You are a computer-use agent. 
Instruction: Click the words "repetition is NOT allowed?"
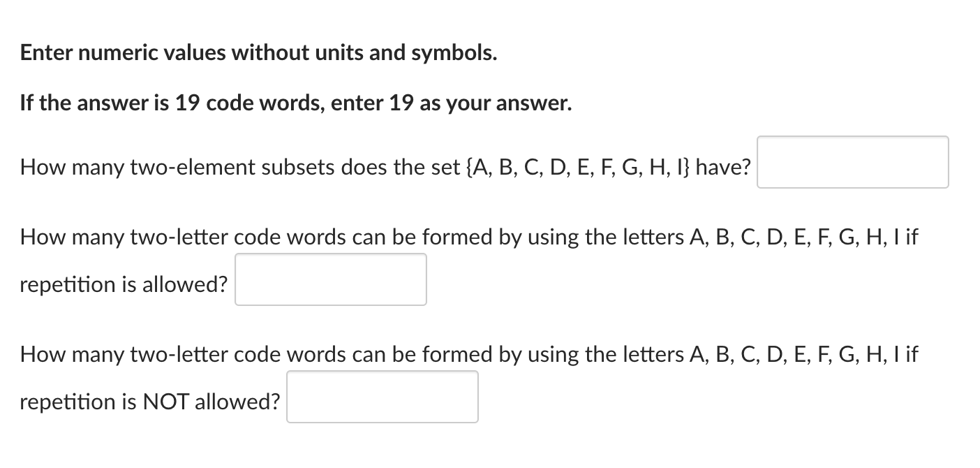point(150,401)
